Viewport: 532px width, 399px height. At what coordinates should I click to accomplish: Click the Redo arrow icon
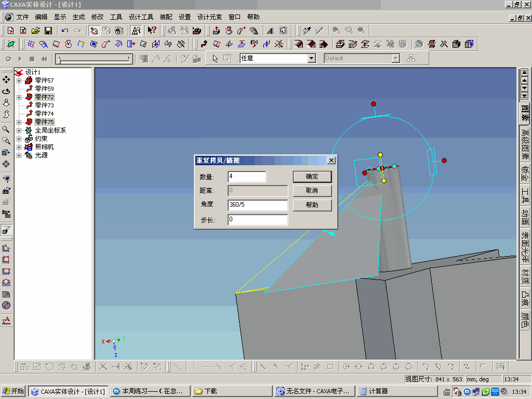[x=77, y=31]
